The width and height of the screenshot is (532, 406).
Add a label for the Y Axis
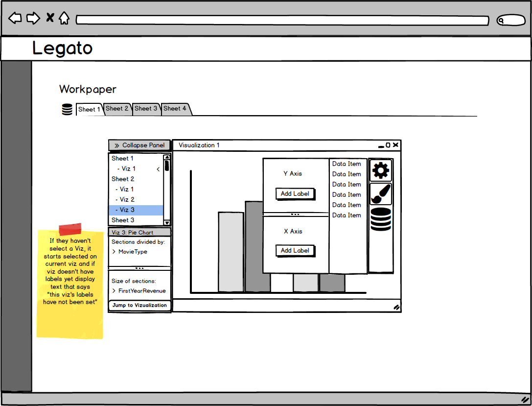point(295,194)
